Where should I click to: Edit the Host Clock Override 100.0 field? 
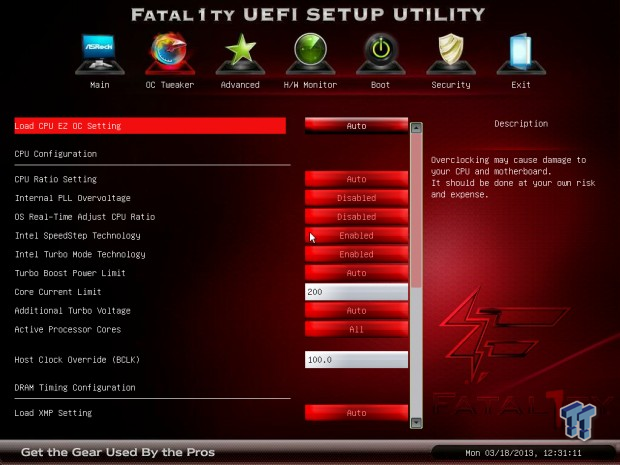tap(356, 360)
